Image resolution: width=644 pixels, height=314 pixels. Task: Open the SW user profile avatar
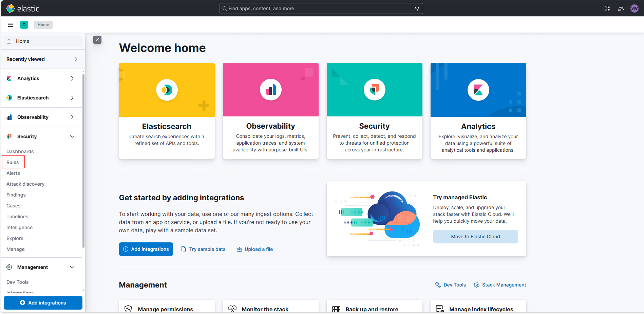pos(634,8)
